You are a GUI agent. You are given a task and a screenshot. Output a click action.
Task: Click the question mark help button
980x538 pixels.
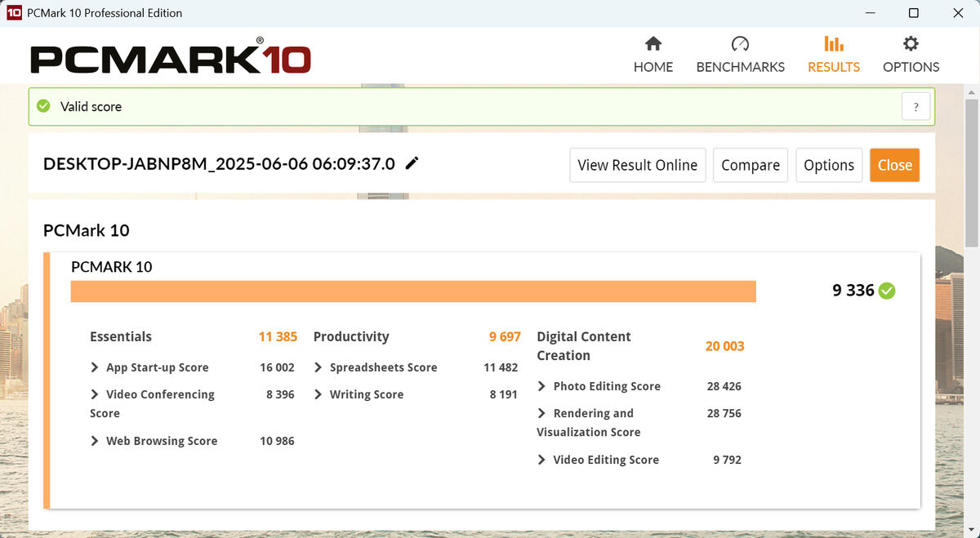click(916, 107)
